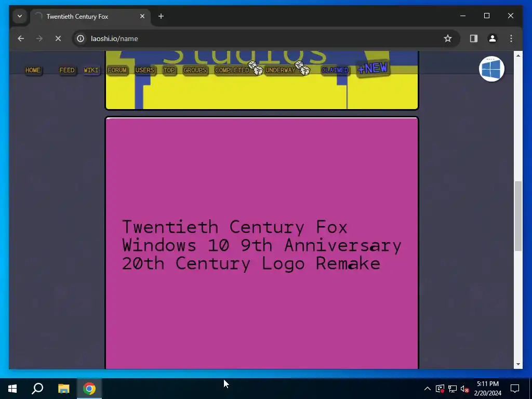Open network status tray icon
The image size is (532, 399).
click(x=453, y=389)
